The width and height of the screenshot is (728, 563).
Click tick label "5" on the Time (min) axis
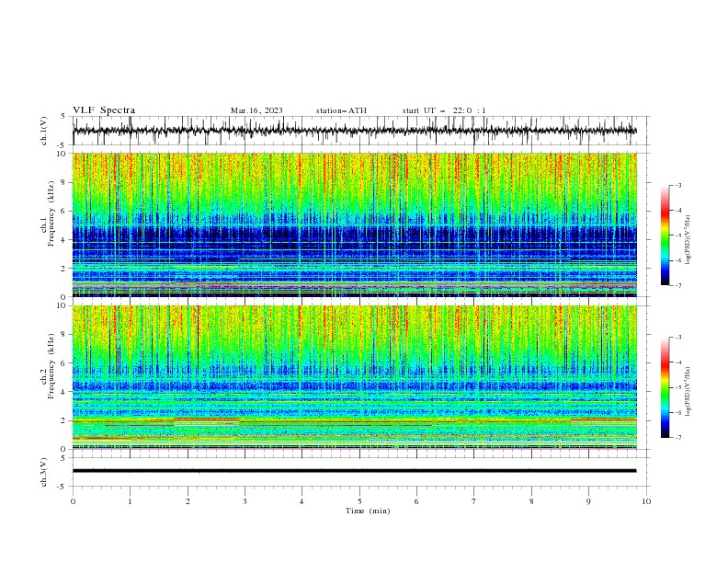[x=359, y=501]
